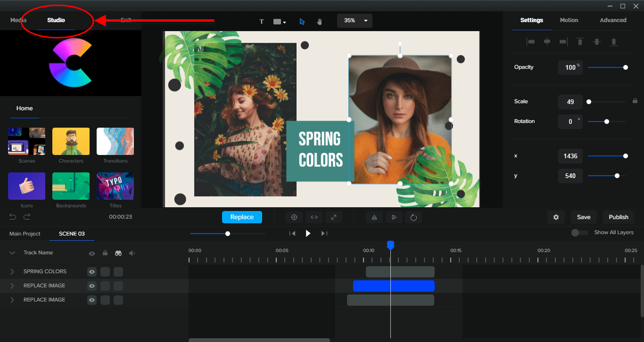The image size is (644, 342).
Task: Click the circular rotate arrow icon
Action: 413,217
